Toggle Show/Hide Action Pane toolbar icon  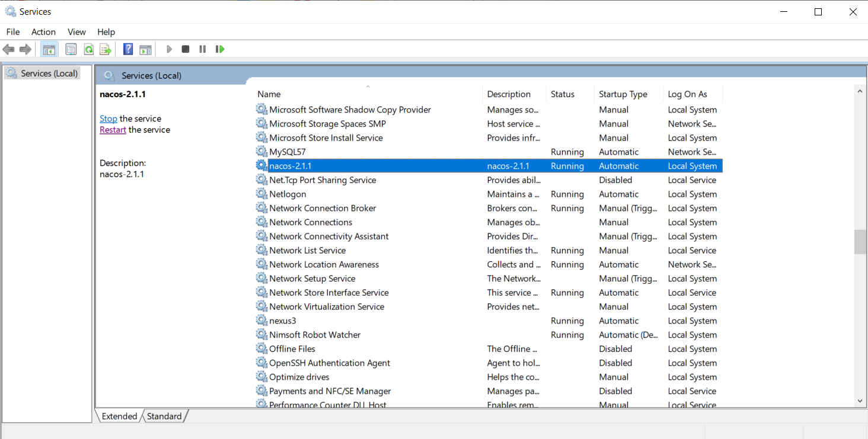point(146,49)
